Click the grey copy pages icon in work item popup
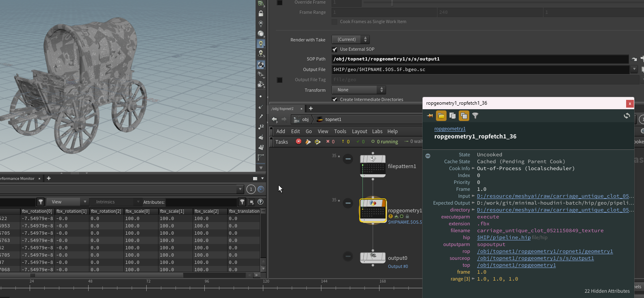Screen dimensions: 644x298 click(x=452, y=116)
